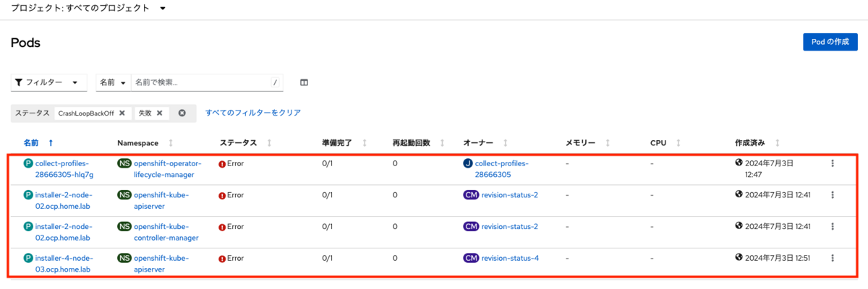
Task: Open pod installer-4-node-03.ocp.home.lab
Action: 64,264
